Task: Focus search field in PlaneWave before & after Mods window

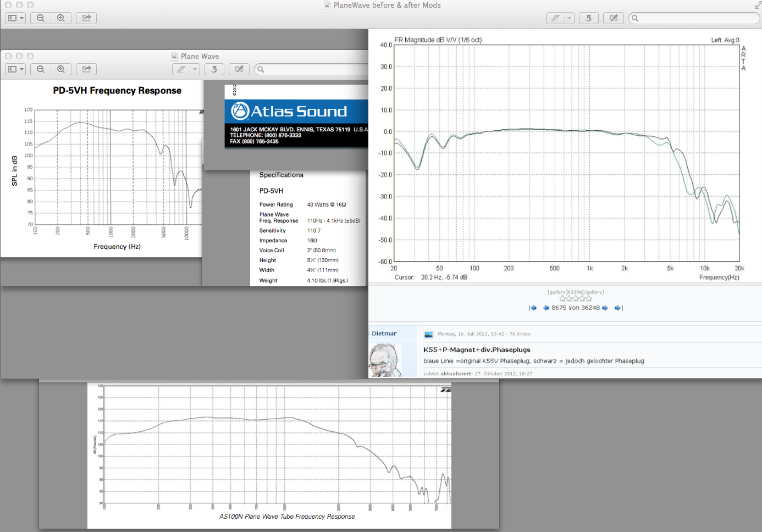Action: pyautogui.click(x=694, y=18)
